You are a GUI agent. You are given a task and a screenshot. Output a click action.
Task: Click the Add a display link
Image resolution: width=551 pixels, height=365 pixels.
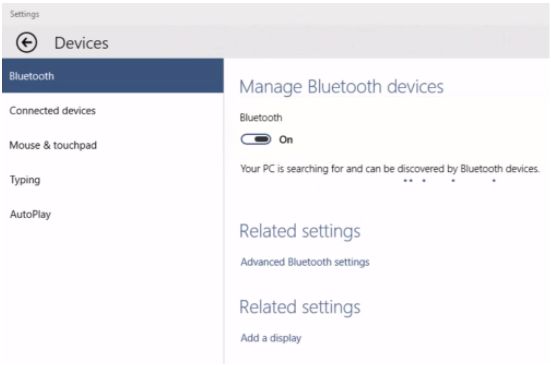[x=271, y=338]
